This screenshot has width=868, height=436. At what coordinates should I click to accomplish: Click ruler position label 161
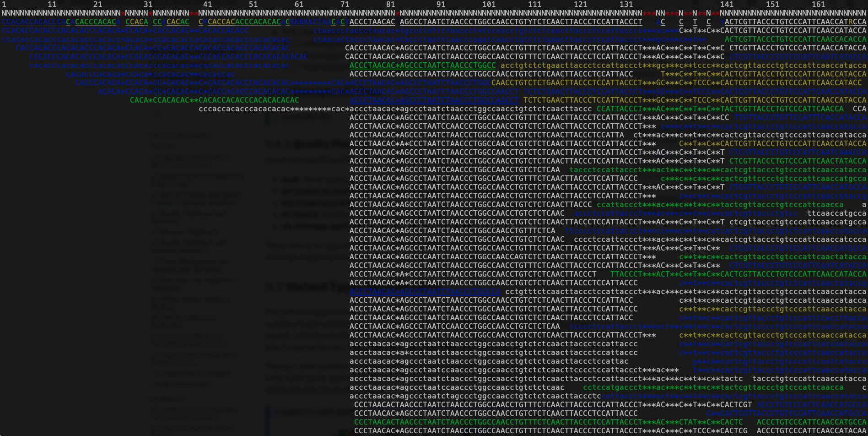(819, 4)
